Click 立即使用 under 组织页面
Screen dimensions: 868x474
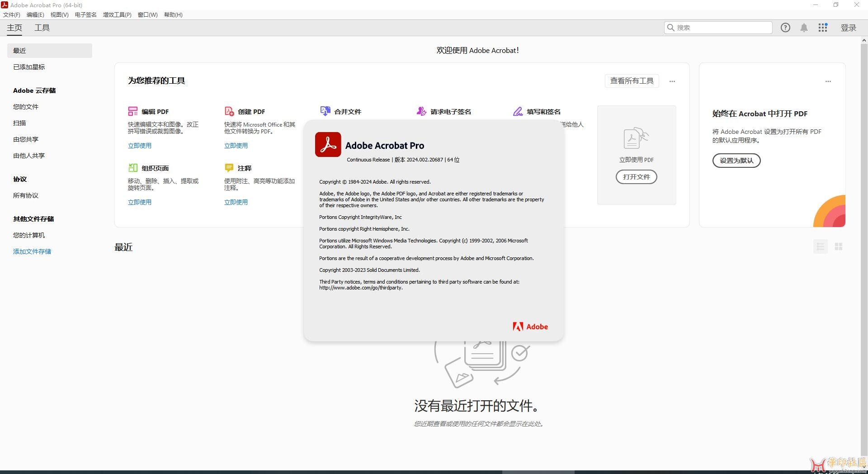[x=140, y=202]
